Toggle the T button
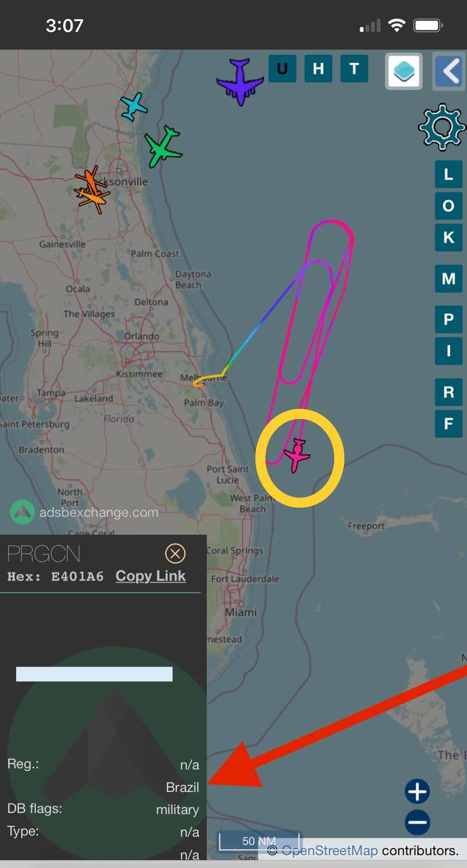The width and height of the screenshot is (467, 868). [354, 68]
